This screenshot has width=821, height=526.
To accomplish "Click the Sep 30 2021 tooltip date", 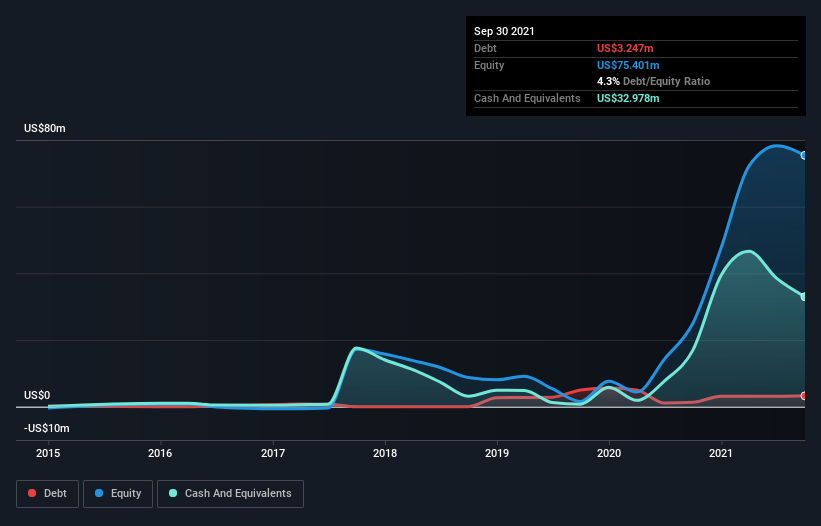I will click(504, 31).
